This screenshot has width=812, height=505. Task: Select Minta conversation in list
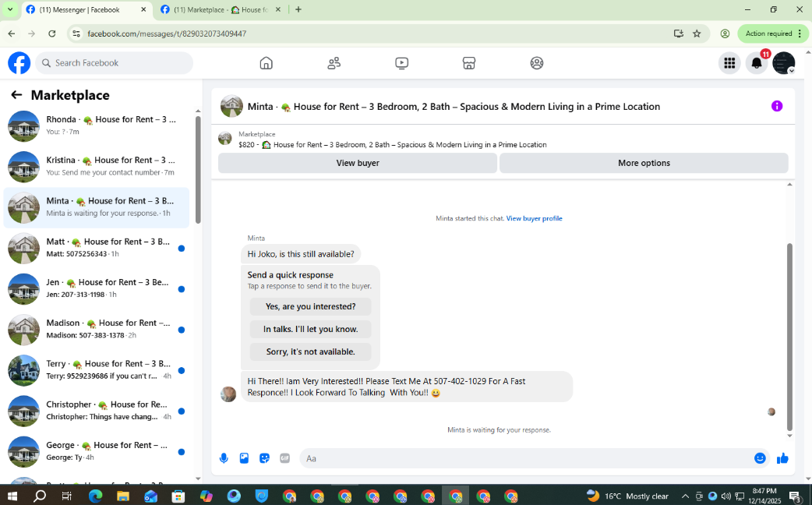pyautogui.click(x=97, y=208)
